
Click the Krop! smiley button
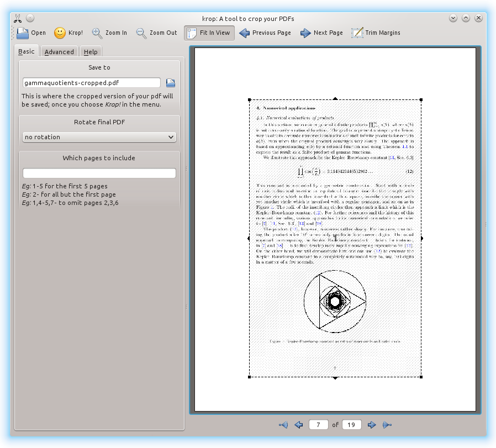click(x=68, y=33)
